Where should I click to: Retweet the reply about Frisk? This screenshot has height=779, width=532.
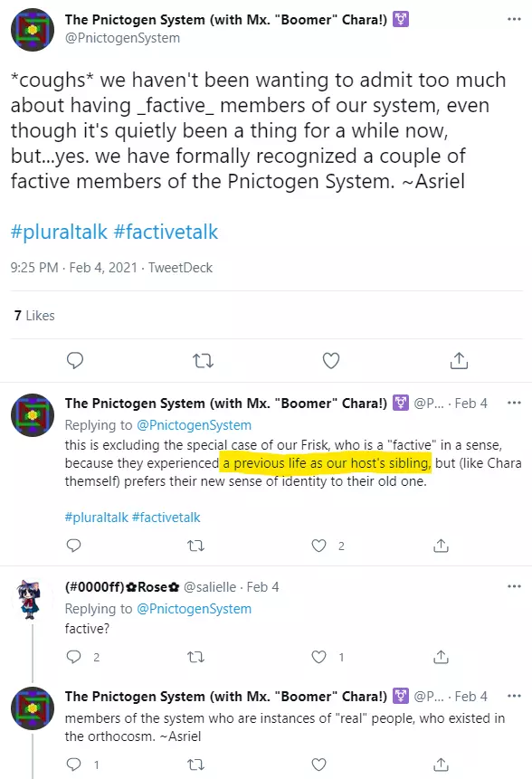[195, 546]
